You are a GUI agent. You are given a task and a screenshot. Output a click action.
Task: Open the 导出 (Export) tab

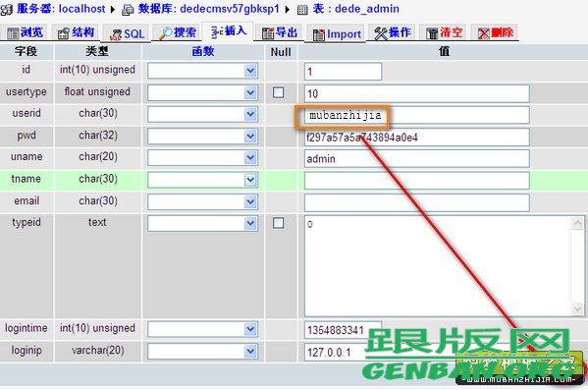tap(280, 33)
